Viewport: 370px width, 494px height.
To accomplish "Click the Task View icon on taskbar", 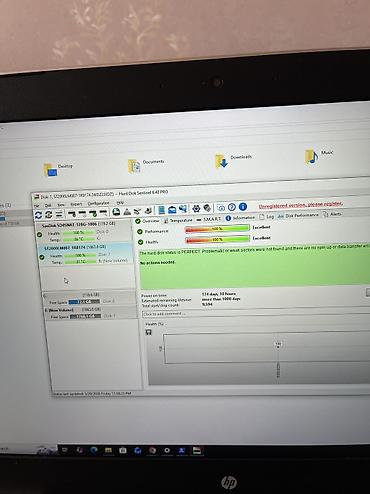I will point(65,450).
